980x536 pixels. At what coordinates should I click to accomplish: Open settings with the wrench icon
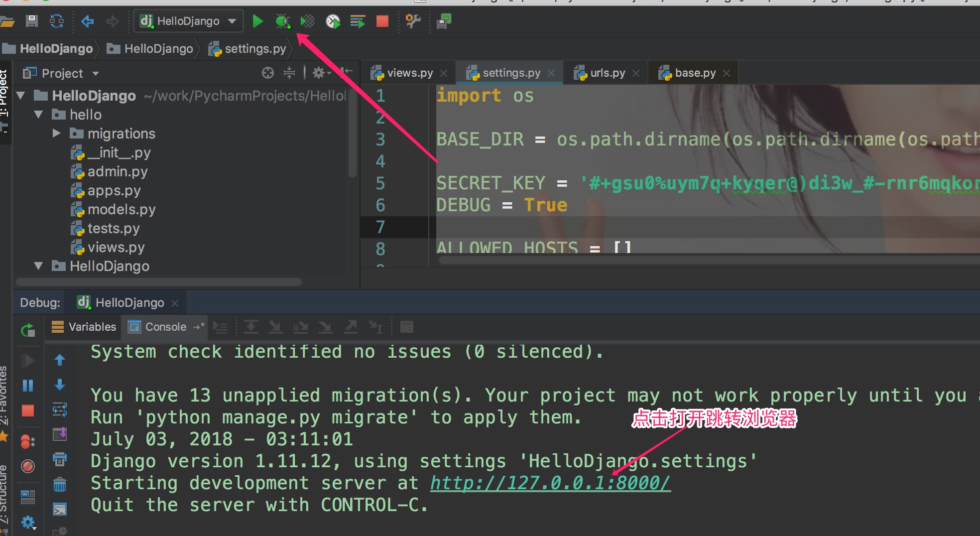(413, 21)
